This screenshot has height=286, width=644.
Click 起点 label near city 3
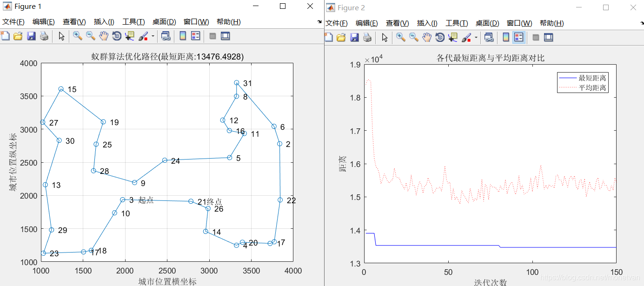click(x=146, y=200)
